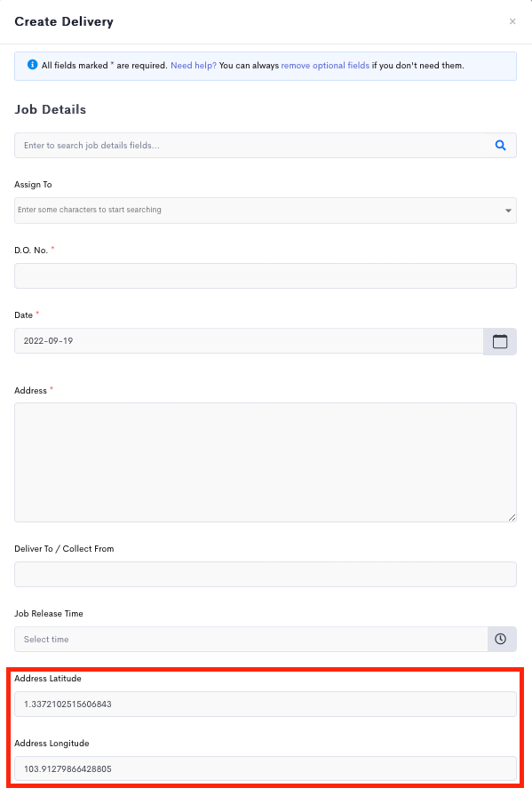
Task: Expand the Assign To dropdown arrow
Action: (508, 211)
